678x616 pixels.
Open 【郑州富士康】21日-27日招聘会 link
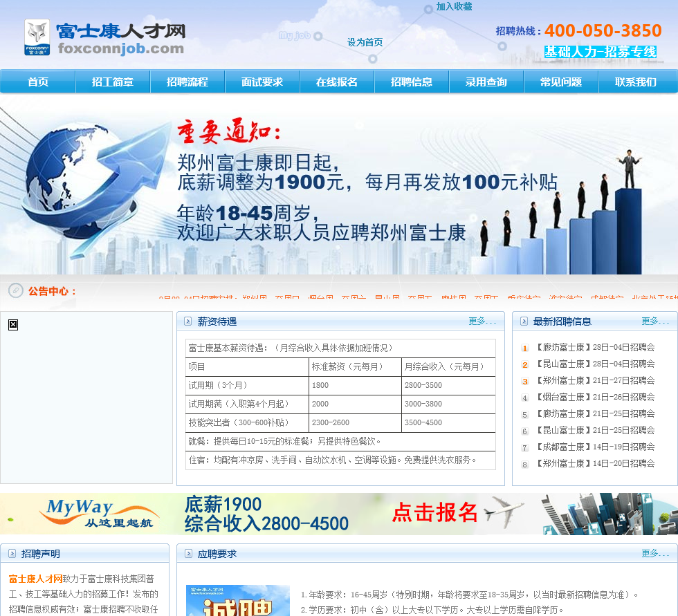tap(595, 380)
